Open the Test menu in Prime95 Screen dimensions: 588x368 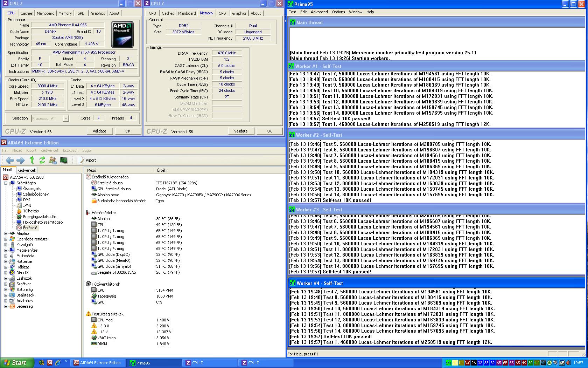pos(292,12)
